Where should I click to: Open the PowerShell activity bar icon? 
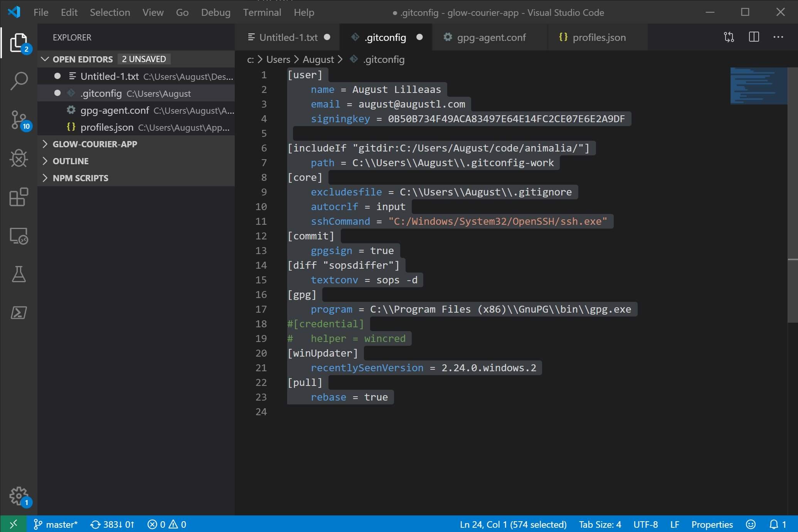[19, 313]
